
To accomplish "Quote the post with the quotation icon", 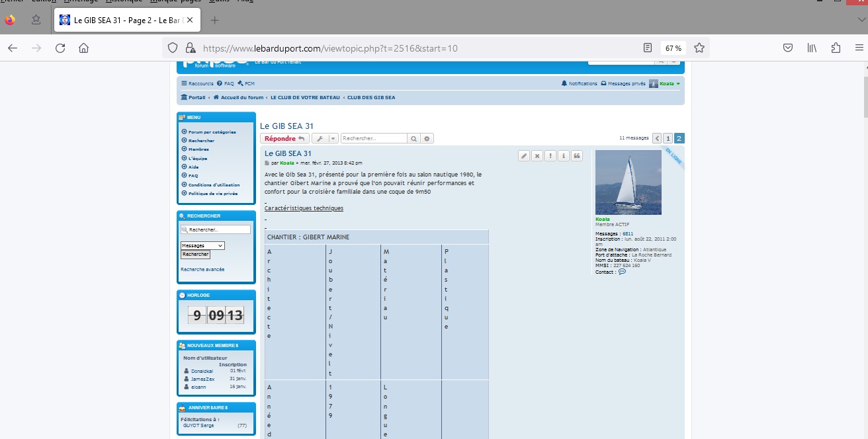I will coord(576,155).
